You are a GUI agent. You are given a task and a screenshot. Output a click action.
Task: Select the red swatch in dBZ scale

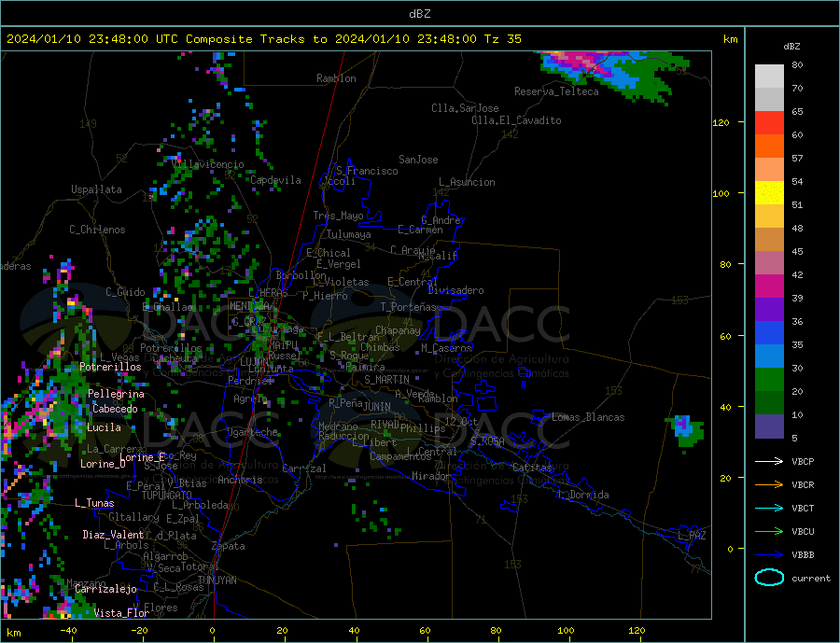769,122
